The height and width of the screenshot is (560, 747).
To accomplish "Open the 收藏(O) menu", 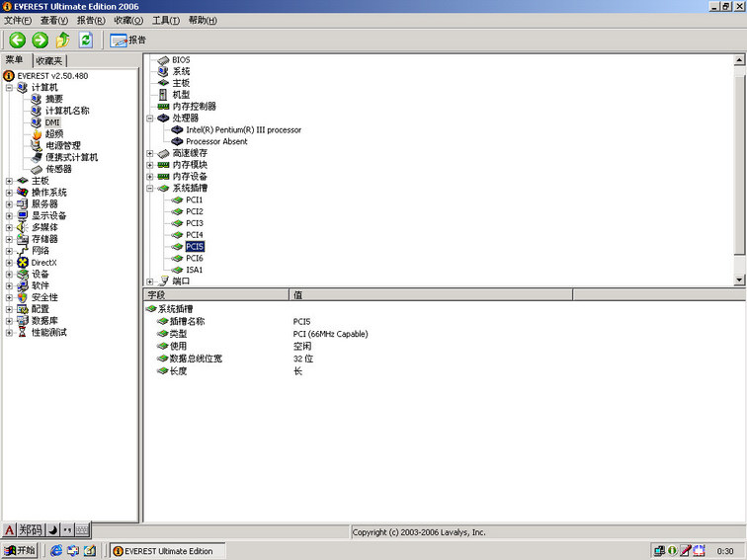I will [x=128, y=21].
